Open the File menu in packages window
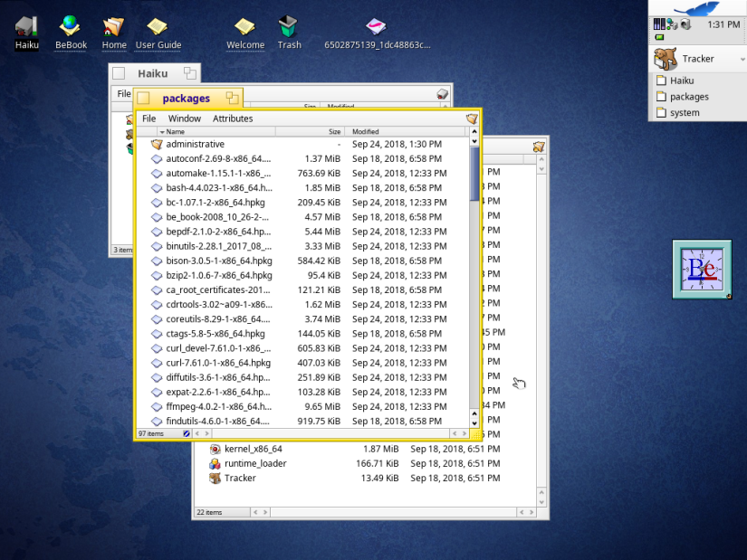Viewport: 747px width, 560px height. tap(148, 119)
